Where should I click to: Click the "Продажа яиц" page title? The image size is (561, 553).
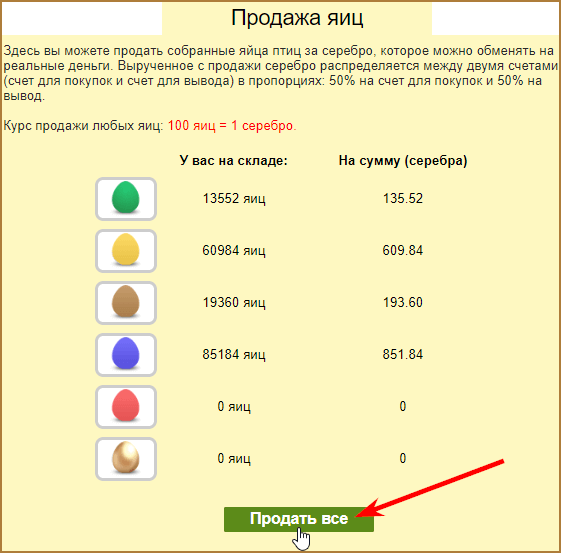297,17
